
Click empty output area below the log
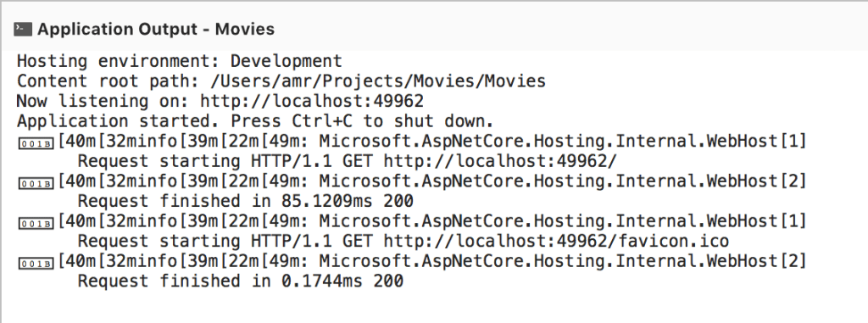click(434, 308)
